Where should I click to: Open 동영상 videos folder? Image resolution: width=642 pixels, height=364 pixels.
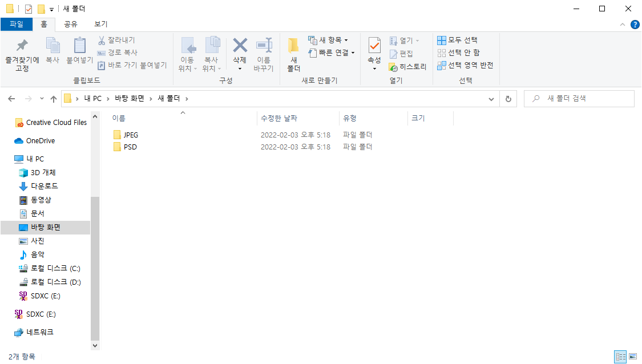coord(35,200)
